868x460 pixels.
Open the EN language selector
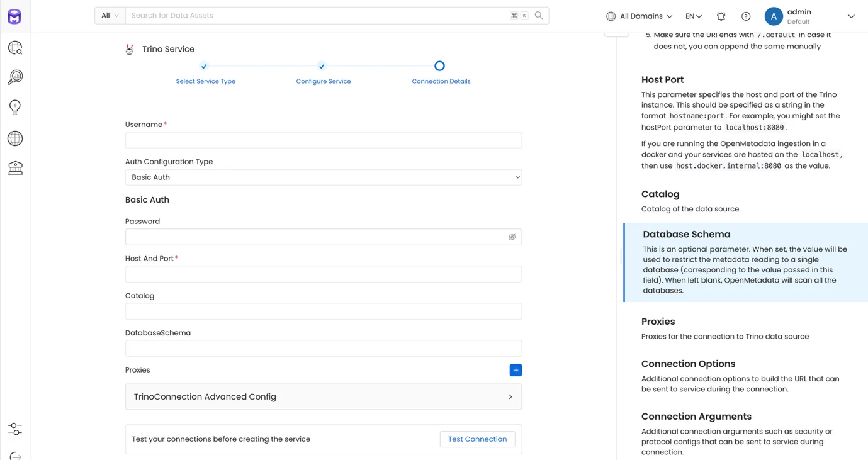coord(694,16)
